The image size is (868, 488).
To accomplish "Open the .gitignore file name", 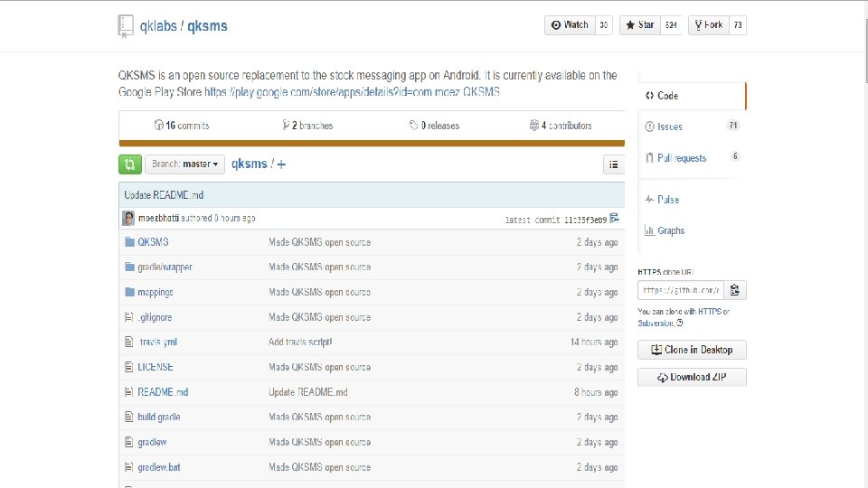I will 155,317.
